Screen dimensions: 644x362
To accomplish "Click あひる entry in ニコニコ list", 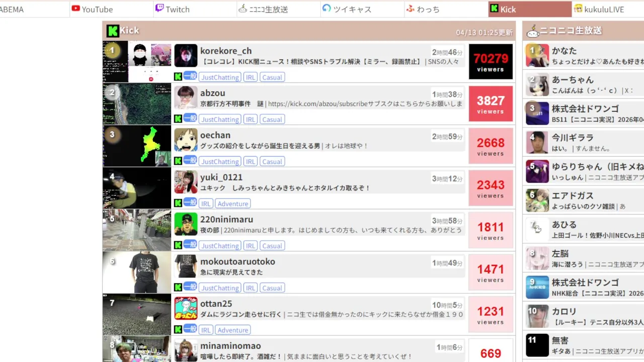I will [584, 229].
